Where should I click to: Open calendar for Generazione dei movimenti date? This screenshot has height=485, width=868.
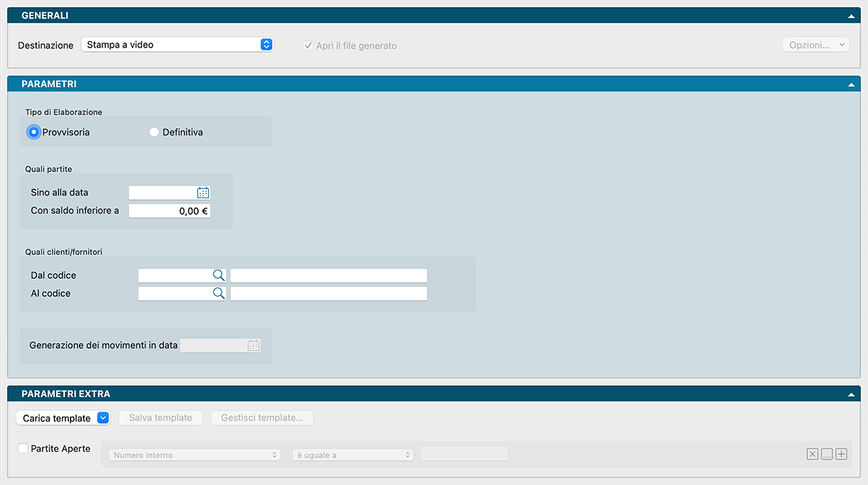point(254,345)
